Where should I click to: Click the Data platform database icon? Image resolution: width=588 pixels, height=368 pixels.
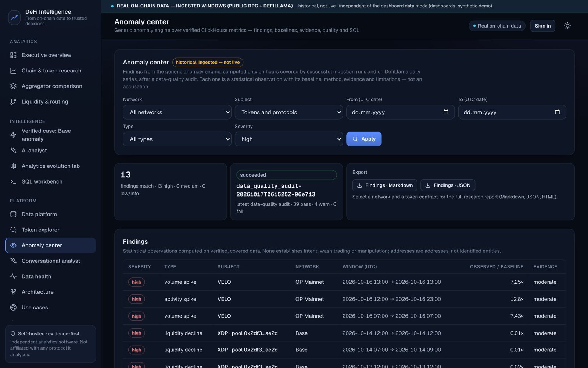click(x=13, y=214)
